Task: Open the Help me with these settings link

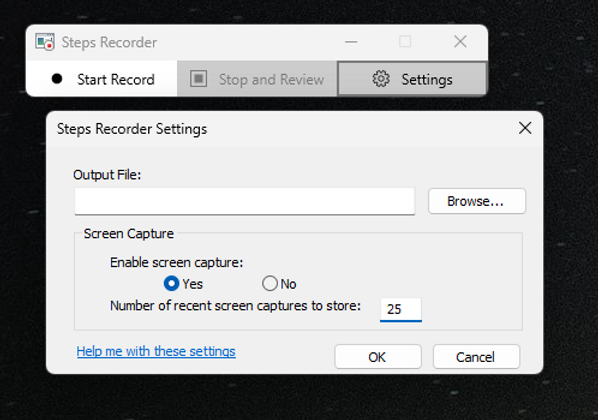Action: point(156,351)
